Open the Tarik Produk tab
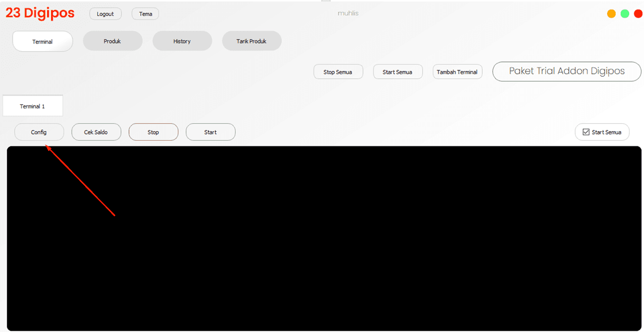Screen dimensions: 644x332 252,41
